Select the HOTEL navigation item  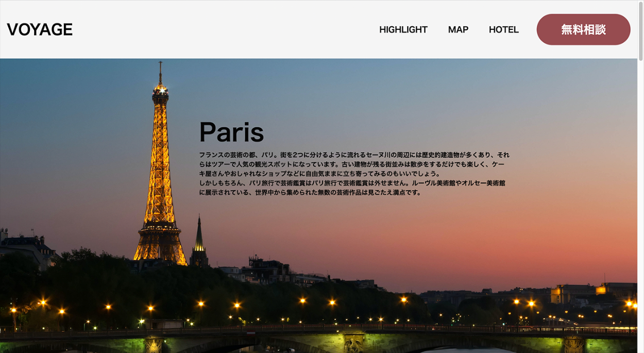coord(503,30)
